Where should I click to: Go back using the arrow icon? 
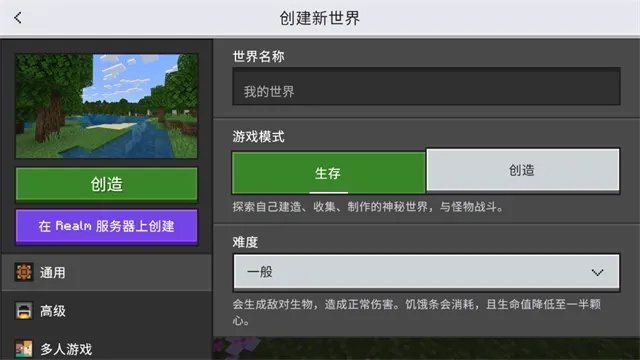18,18
